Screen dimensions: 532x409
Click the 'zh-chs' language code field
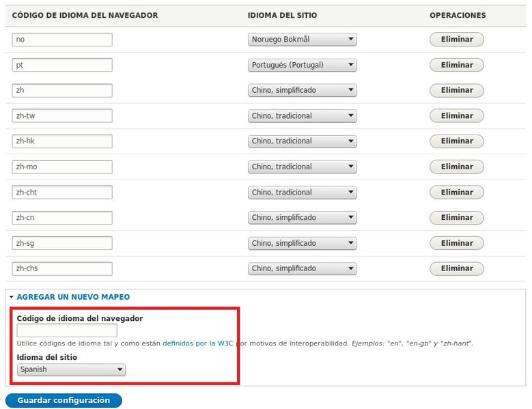coord(62,268)
